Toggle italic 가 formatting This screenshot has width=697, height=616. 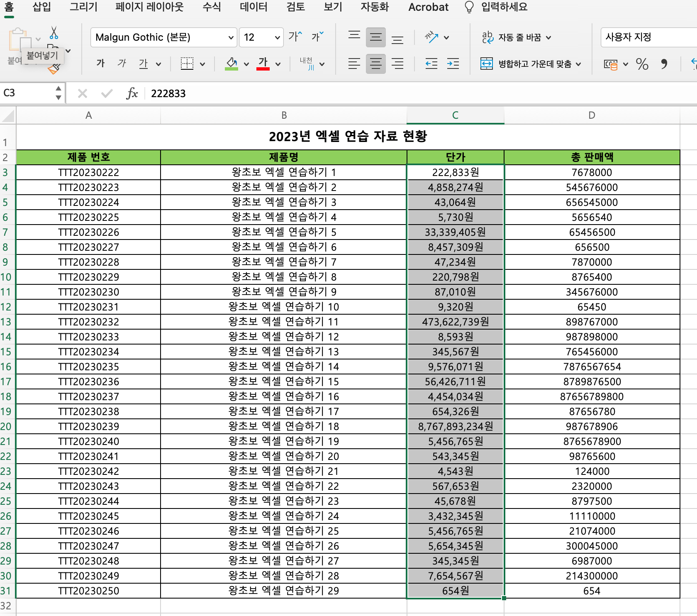[122, 64]
